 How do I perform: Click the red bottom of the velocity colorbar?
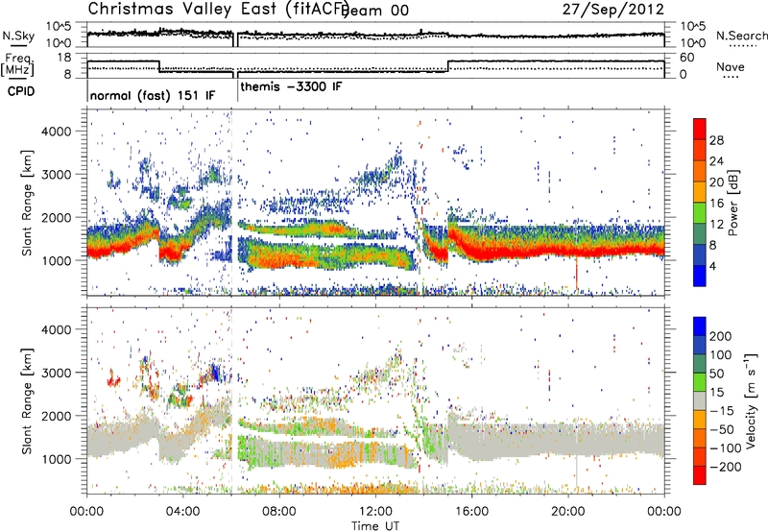[x=700, y=475]
